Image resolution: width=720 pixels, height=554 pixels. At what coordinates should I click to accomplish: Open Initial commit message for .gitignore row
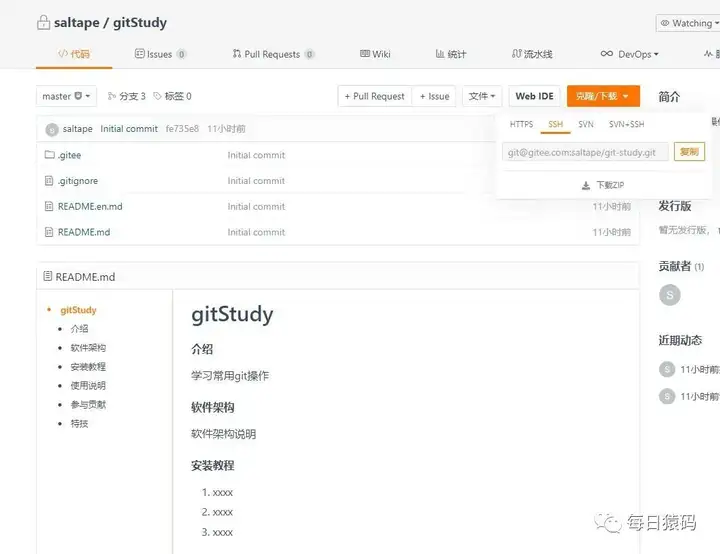pyautogui.click(x=256, y=181)
